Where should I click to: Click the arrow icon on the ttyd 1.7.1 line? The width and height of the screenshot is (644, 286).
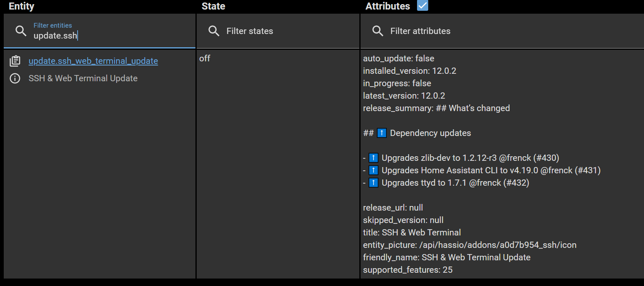coord(373,182)
